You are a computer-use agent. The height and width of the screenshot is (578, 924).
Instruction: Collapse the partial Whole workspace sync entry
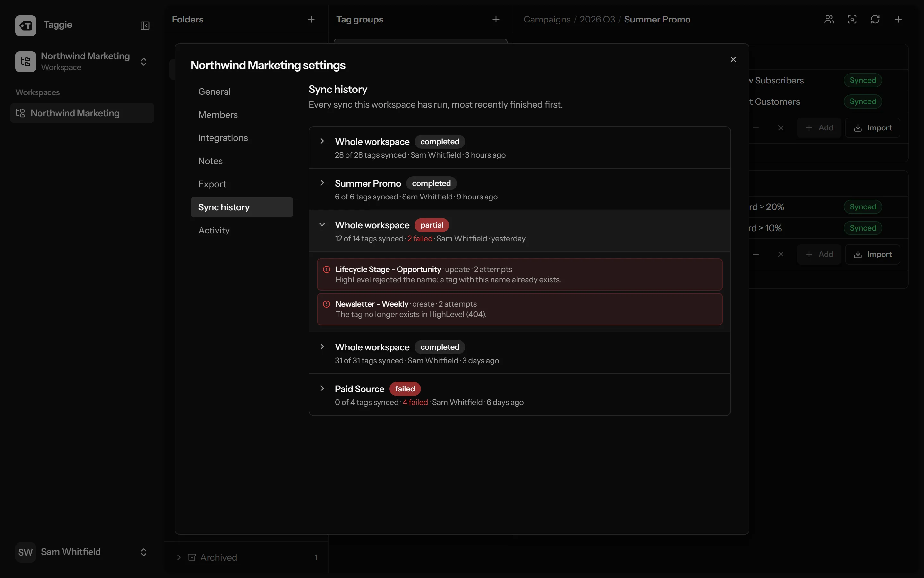(x=322, y=224)
